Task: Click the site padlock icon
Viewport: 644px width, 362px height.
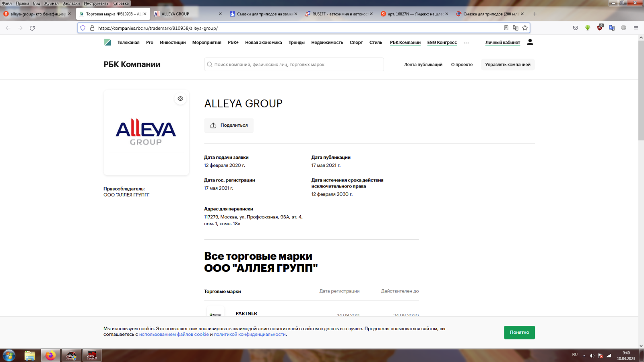Action: coord(92,28)
